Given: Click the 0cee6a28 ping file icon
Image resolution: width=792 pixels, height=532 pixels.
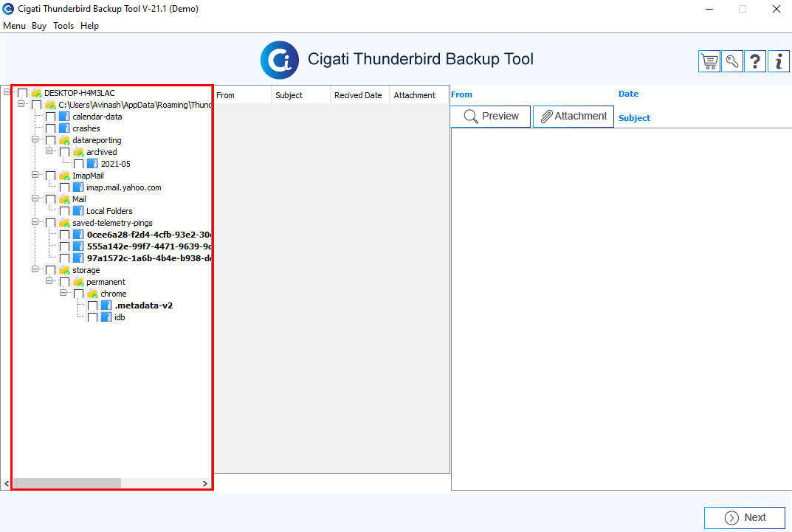Looking at the screenshot, I should point(78,235).
